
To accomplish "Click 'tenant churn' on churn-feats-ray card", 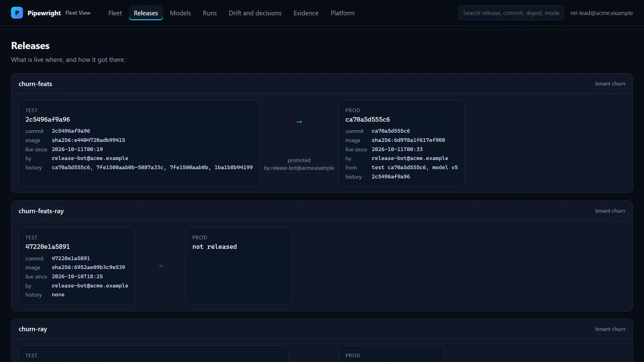I will point(610,211).
